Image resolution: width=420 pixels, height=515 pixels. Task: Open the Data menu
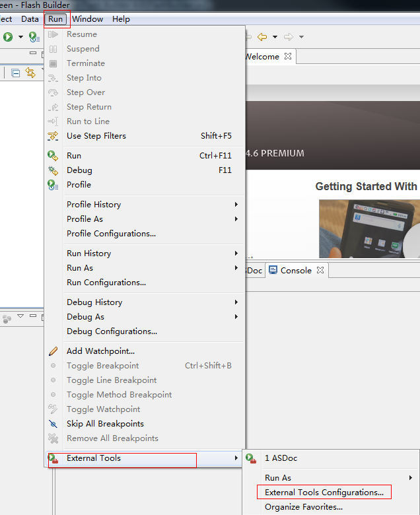click(30, 19)
